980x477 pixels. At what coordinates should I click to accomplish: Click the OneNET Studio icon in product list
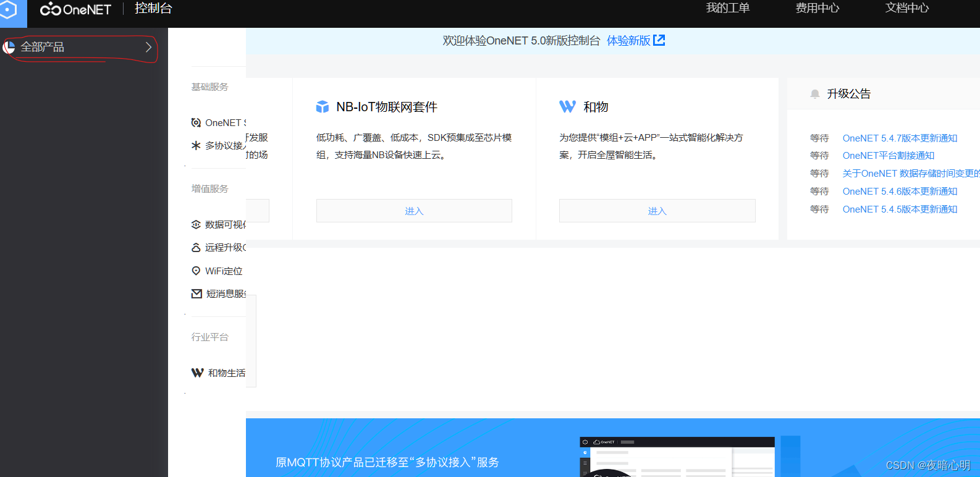[x=196, y=123]
